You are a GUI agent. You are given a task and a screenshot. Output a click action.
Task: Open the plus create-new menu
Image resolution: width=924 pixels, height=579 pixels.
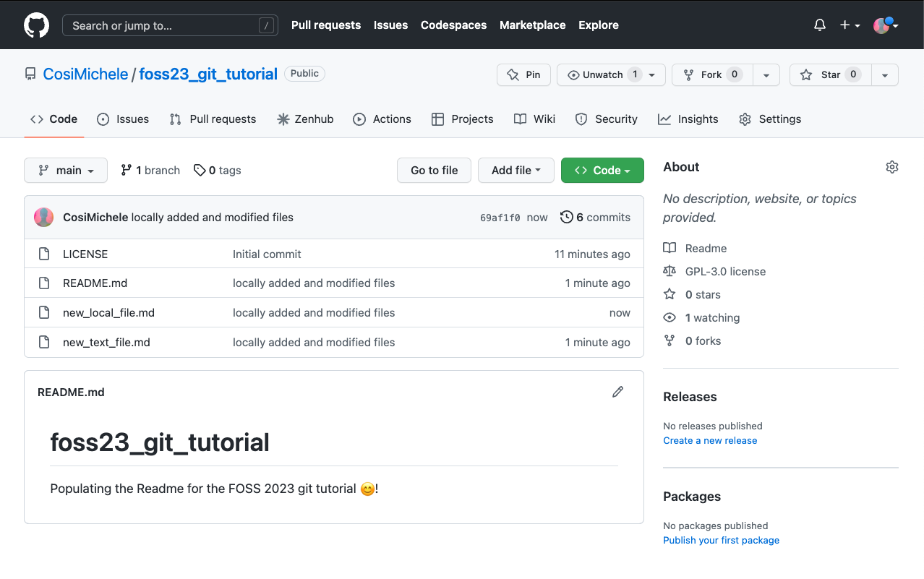(x=850, y=25)
